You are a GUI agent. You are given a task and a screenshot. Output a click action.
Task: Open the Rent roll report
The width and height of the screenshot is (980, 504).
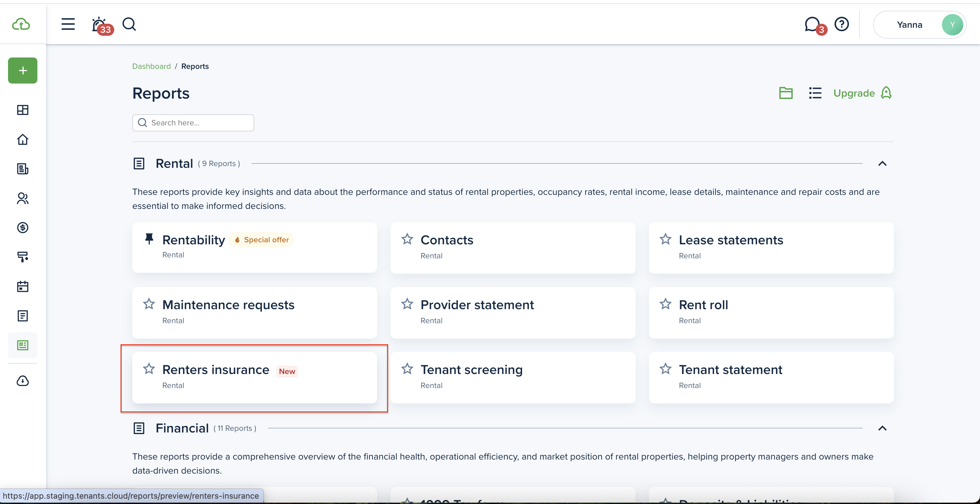771,312
